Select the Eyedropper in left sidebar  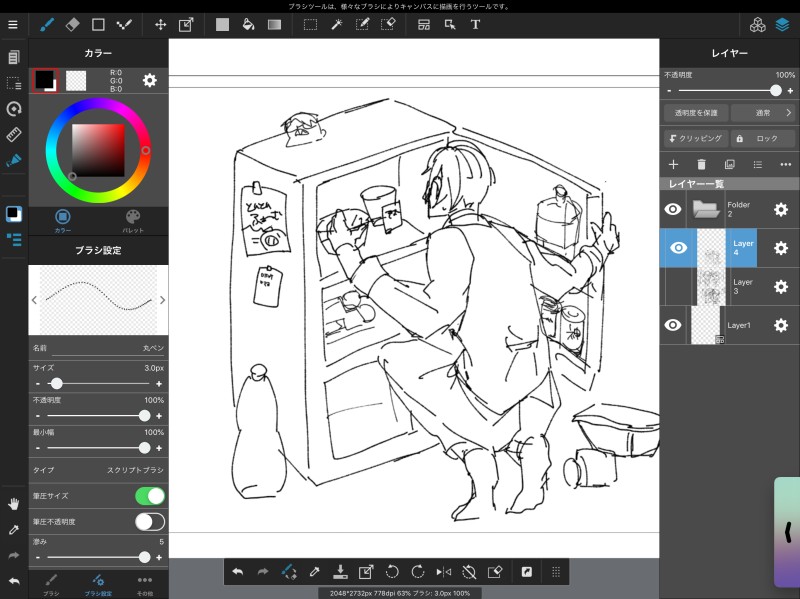[x=14, y=530]
